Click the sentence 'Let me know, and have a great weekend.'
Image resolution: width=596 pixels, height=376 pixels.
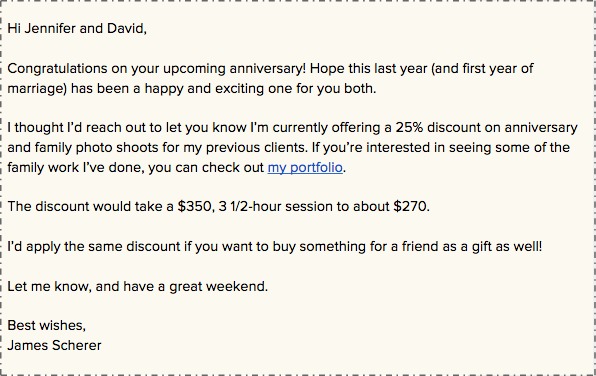(138, 286)
